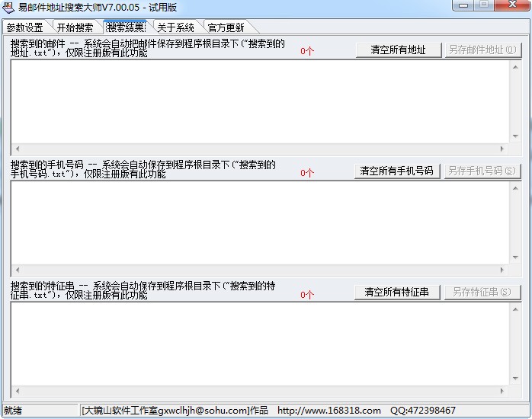532x419 pixels.
Task: Click the QQ:472398467 status bar text
Action: [423, 411]
